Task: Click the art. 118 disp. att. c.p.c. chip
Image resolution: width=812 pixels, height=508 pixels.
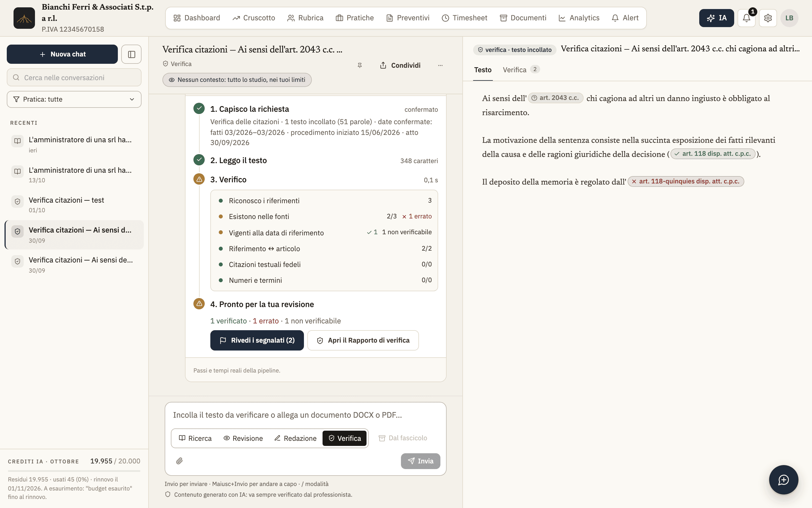Action: (713, 154)
